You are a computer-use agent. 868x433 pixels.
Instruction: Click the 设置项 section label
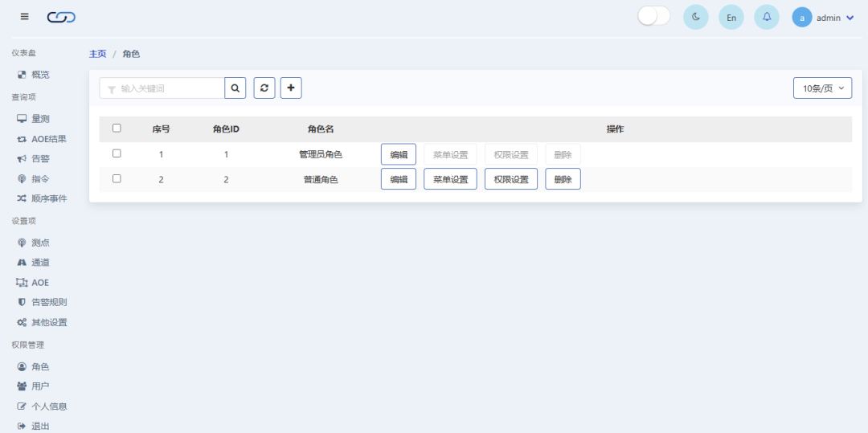click(24, 221)
